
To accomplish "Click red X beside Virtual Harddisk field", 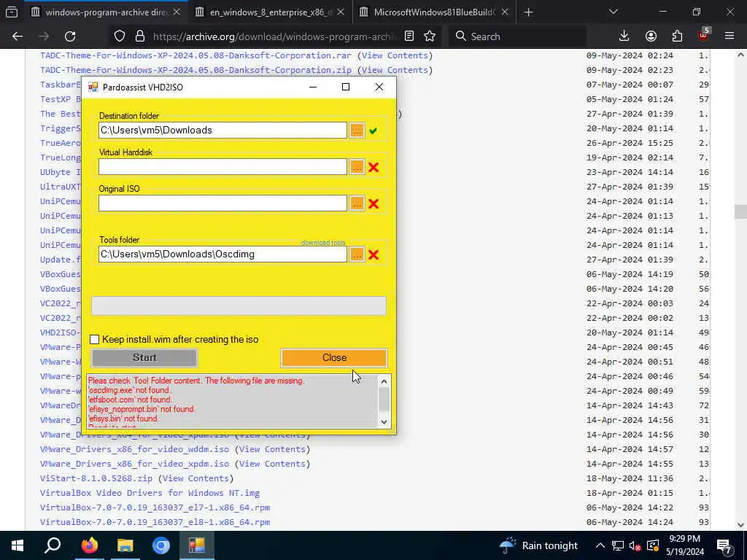I will (373, 167).
